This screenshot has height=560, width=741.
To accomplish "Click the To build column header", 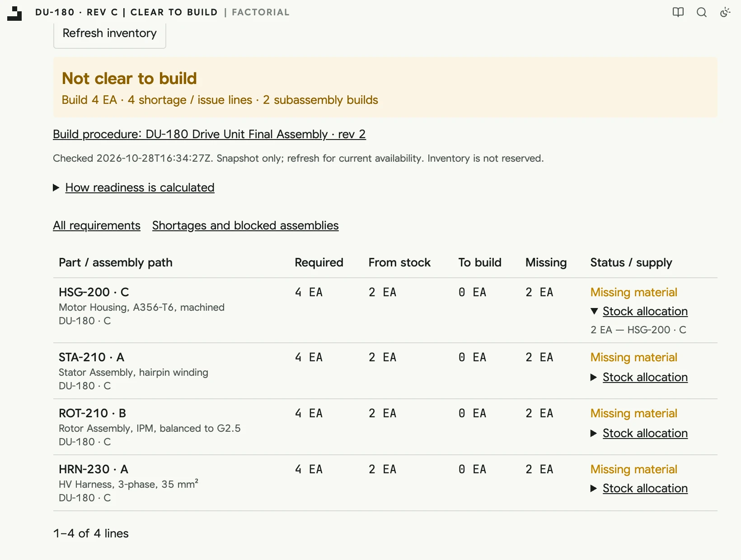I will pos(480,262).
